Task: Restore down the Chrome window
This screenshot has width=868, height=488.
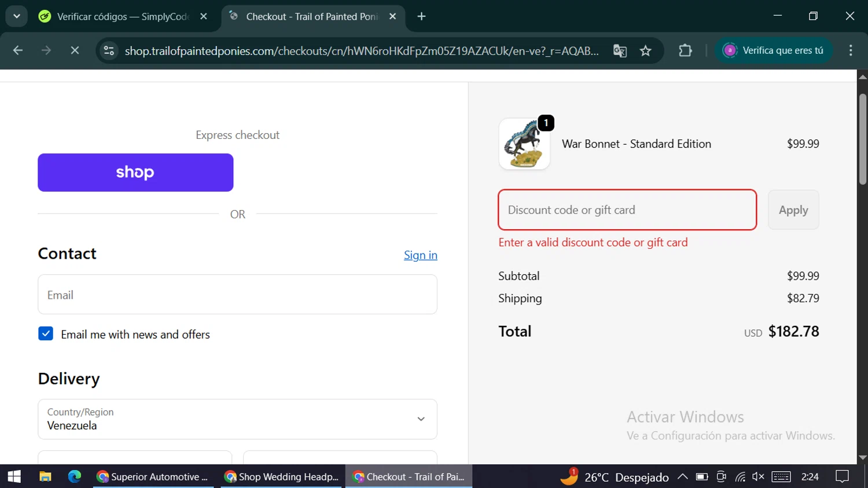Action: (x=813, y=16)
